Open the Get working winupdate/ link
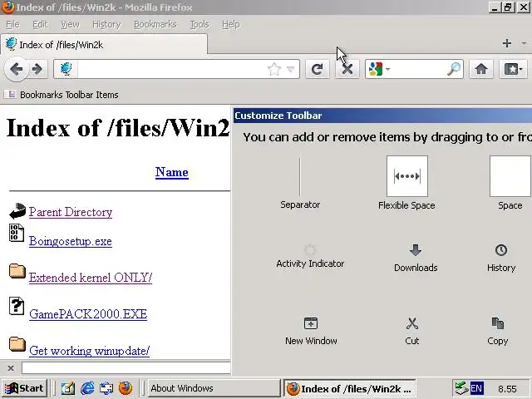The height and width of the screenshot is (399, 532). [x=89, y=351]
